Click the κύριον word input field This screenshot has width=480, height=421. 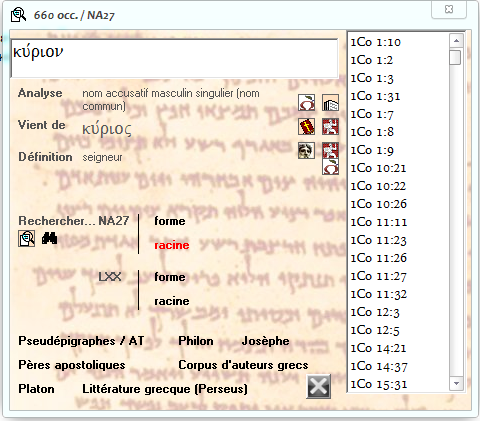[174, 58]
